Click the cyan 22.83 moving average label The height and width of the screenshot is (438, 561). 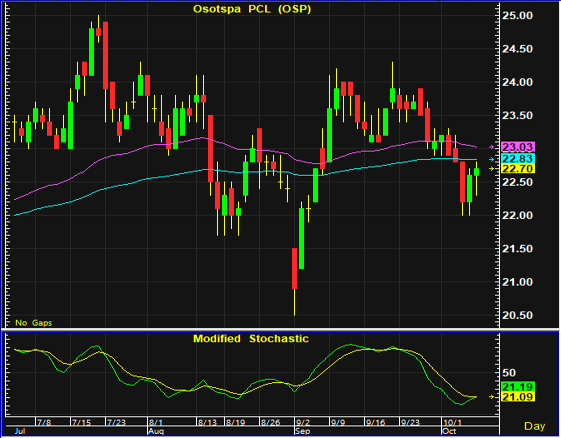(x=518, y=159)
